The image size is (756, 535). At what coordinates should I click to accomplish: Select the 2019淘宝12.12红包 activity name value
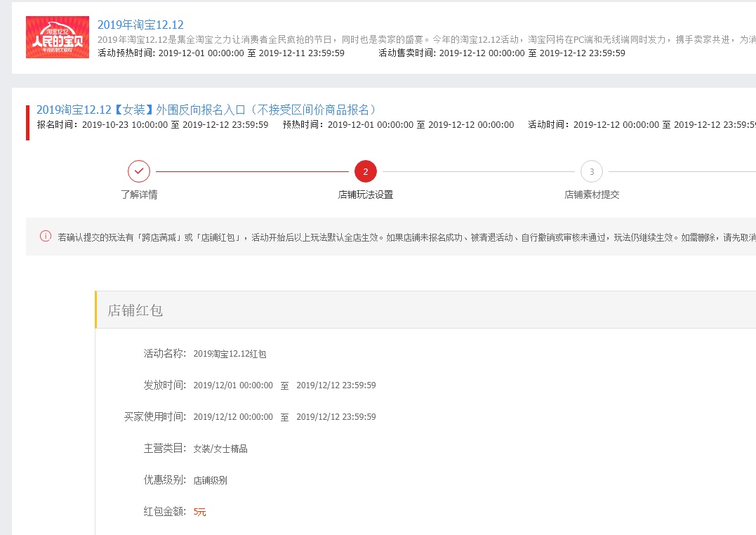click(230, 354)
